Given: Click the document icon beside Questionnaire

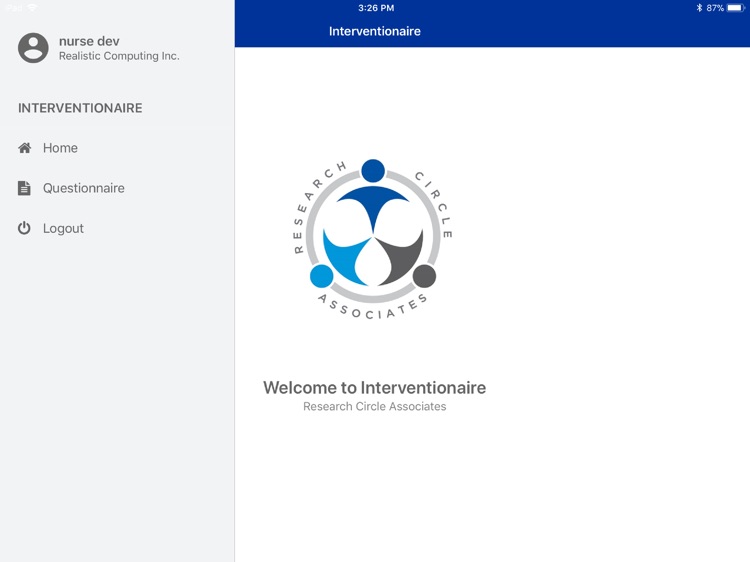Looking at the screenshot, I should click(x=24, y=188).
